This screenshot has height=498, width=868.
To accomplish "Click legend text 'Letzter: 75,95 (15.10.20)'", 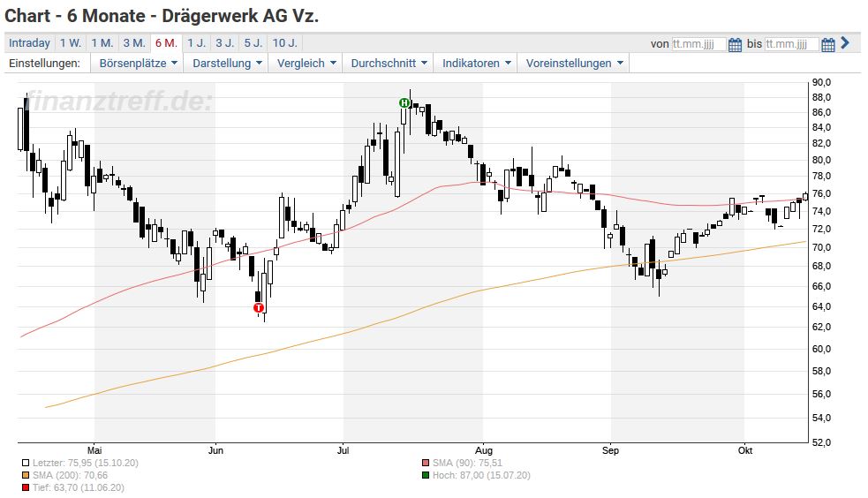I will pyautogui.click(x=86, y=464).
